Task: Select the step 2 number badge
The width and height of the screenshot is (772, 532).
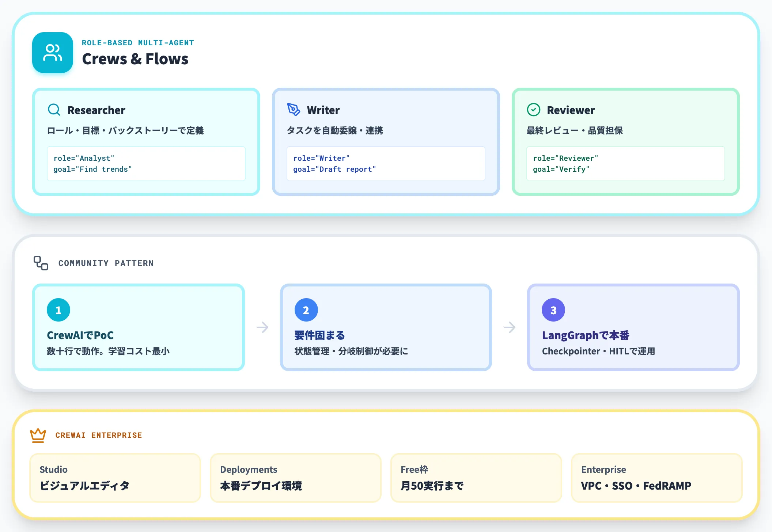Action: pos(306,310)
